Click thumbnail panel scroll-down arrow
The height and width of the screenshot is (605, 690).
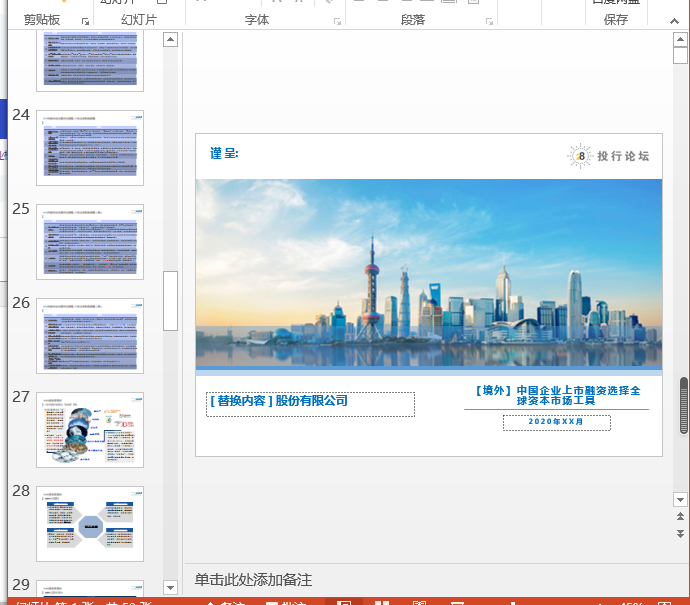click(x=170, y=587)
